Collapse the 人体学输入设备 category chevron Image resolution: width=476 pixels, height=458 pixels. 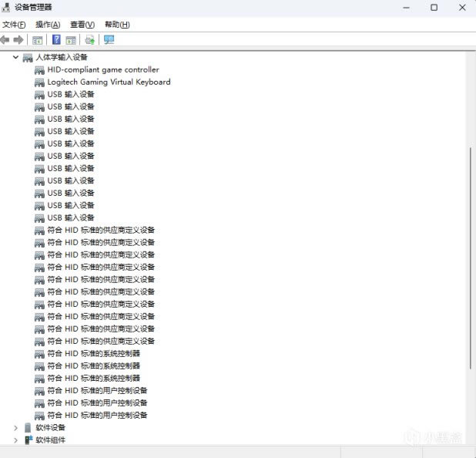[15, 57]
